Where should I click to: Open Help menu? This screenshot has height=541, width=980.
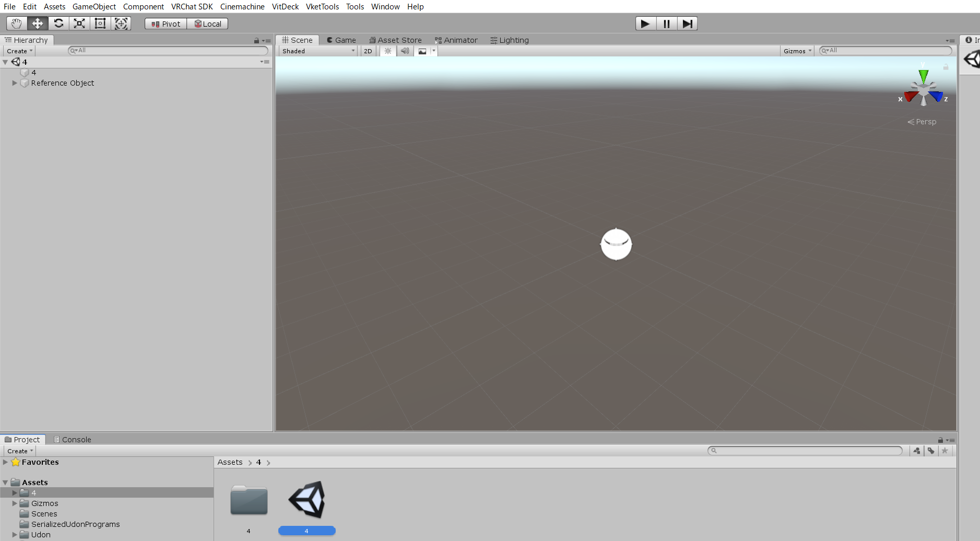coord(416,7)
